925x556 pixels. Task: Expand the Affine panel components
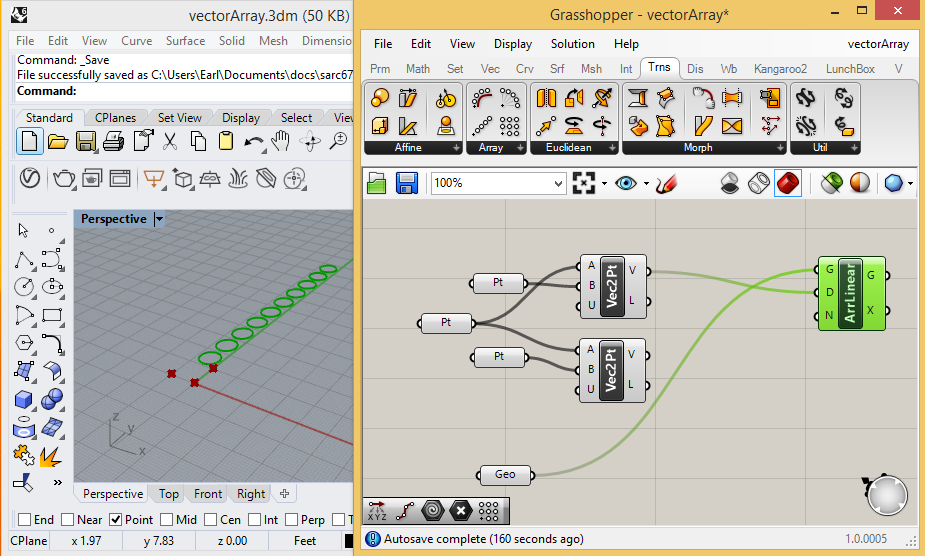457,148
